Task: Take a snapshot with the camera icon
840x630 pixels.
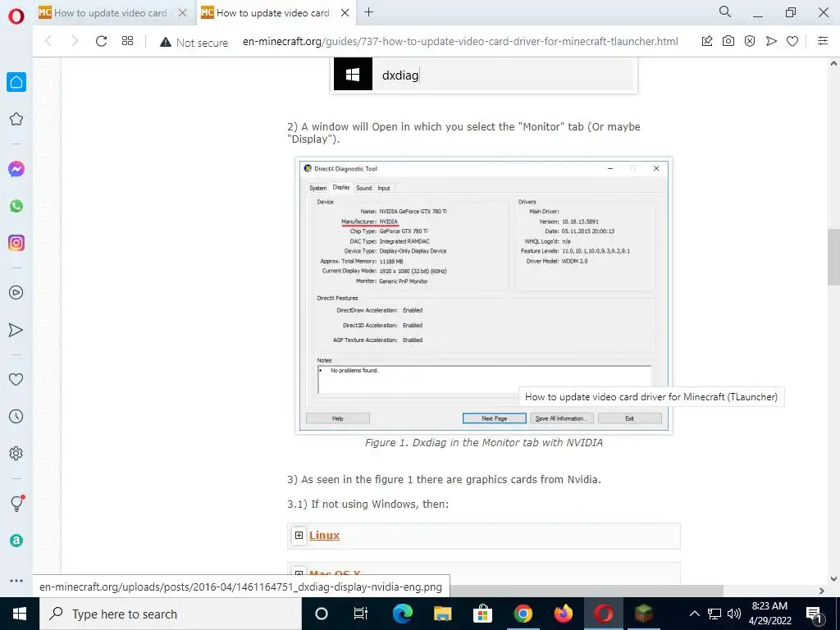Action: coord(728,41)
